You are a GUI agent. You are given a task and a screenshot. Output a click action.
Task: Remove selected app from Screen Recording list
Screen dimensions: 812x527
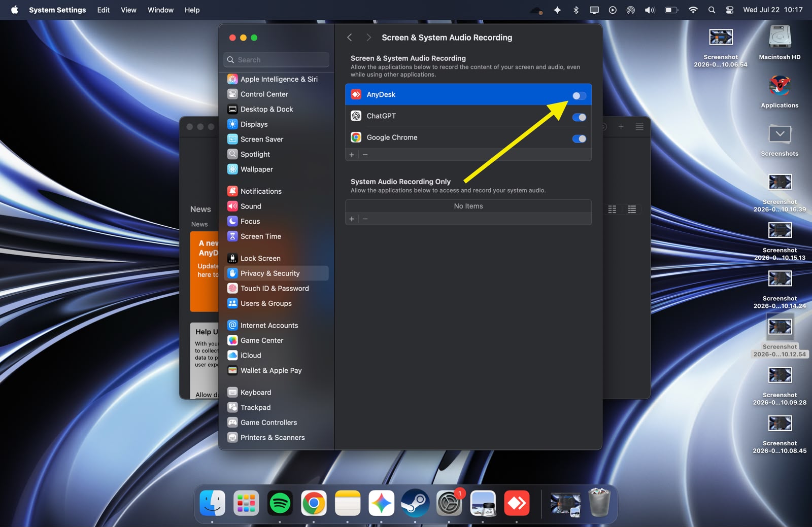pos(365,155)
